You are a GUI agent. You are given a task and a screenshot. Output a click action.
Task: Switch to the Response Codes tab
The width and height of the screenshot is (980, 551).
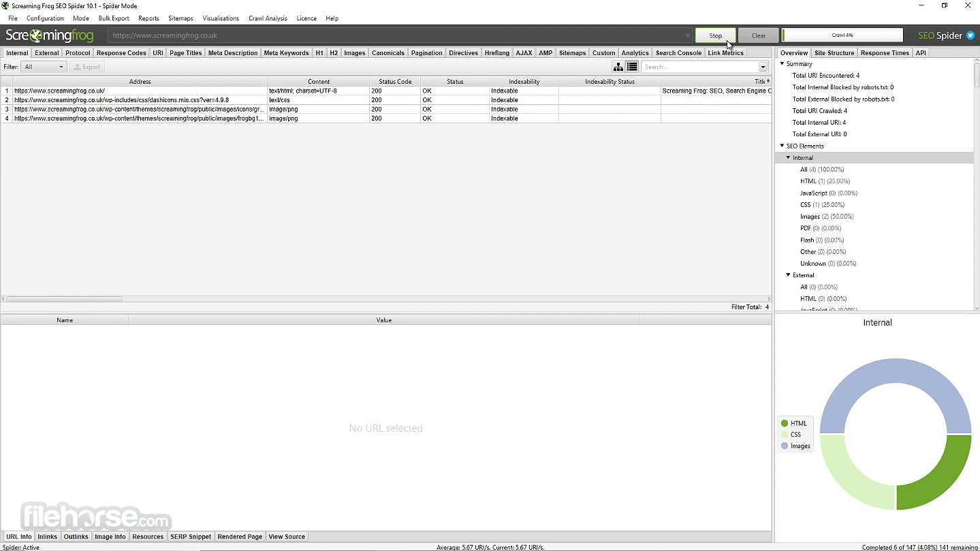[121, 52]
